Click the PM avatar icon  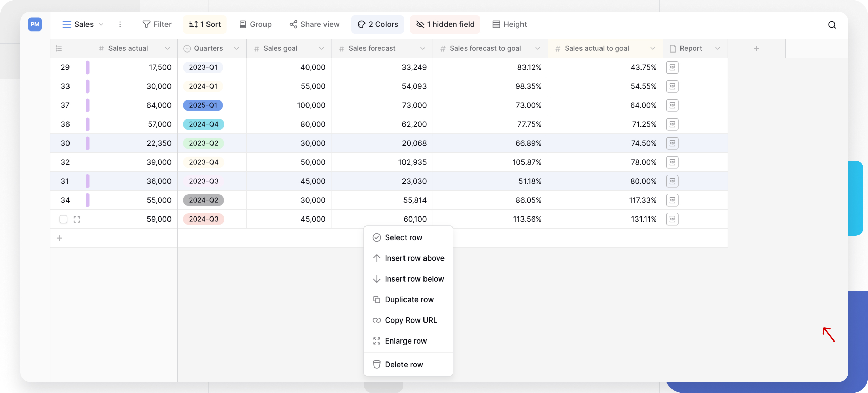35,24
